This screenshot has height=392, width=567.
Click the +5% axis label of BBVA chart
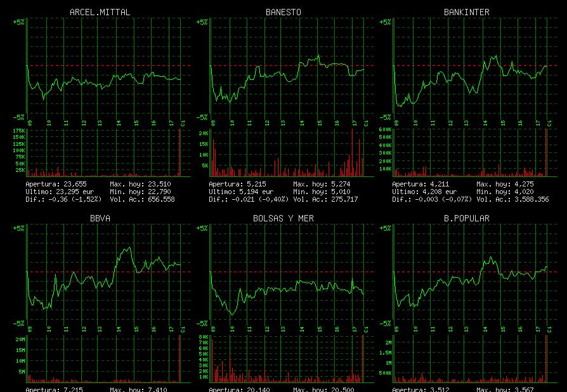coord(19,228)
